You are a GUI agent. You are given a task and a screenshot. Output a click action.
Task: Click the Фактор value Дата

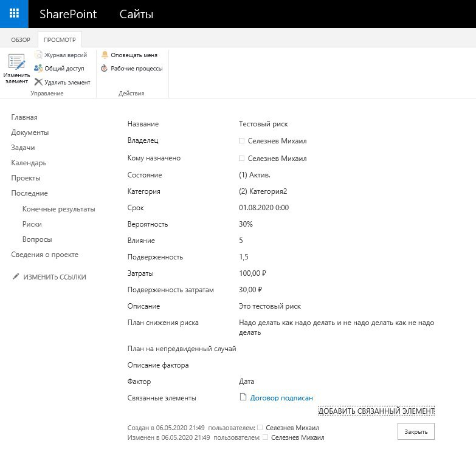pyautogui.click(x=246, y=382)
